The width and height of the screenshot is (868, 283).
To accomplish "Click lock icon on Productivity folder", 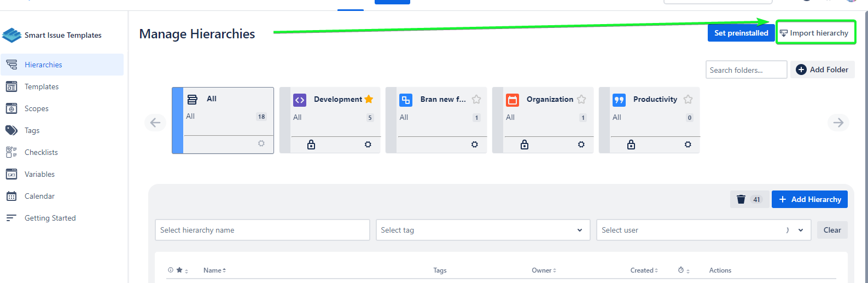I will (631, 145).
